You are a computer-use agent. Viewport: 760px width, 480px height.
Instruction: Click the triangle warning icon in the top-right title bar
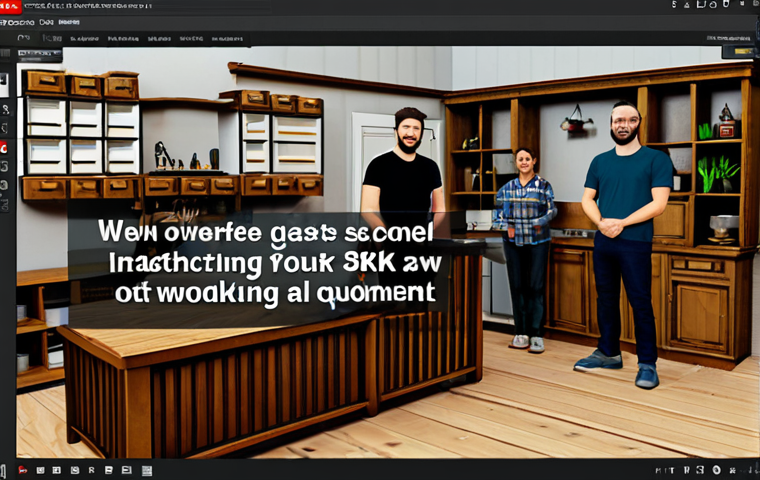[x=687, y=5]
